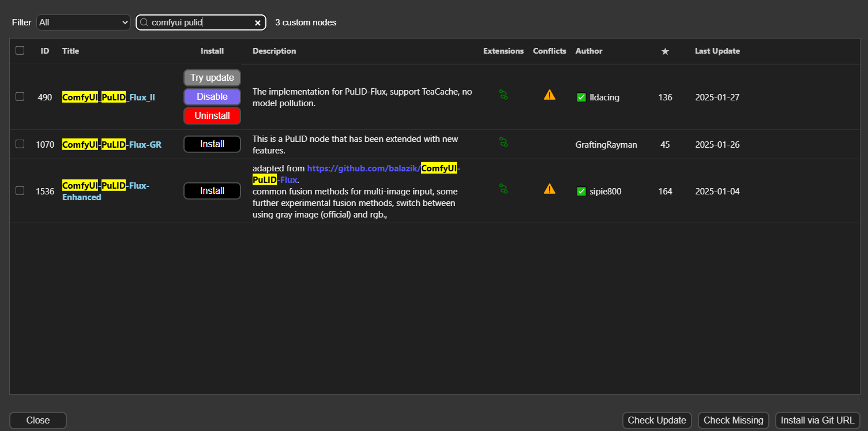Image resolution: width=868 pixels, height=431 pixels.
Task: Click ID cell 1070
Action: pyautogui.click(x=45, y=145)
